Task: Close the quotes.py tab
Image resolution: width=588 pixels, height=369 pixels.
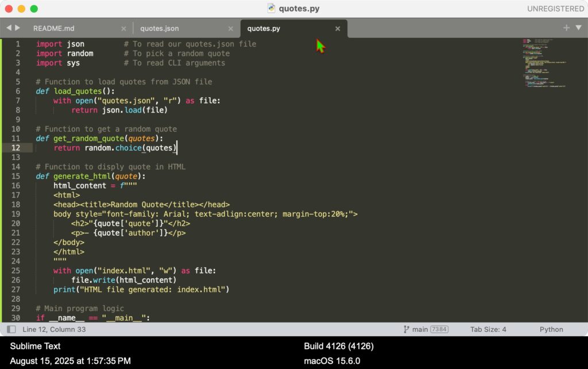Action: click(x=338, y=28)
